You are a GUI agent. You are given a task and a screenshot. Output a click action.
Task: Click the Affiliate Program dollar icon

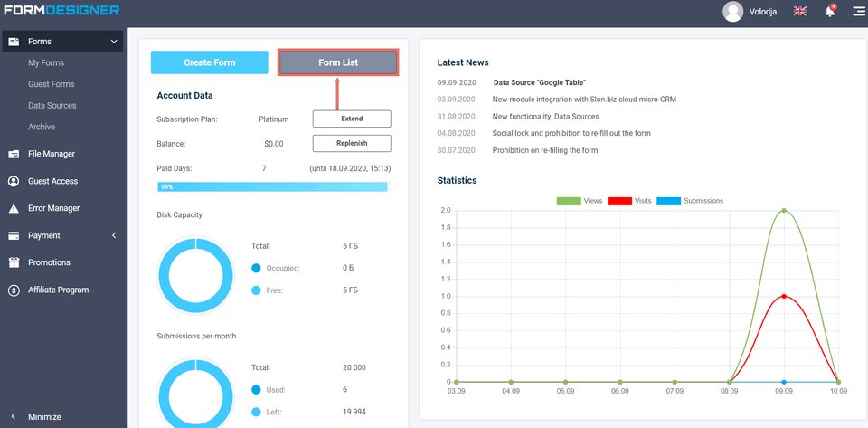(14, 290)
